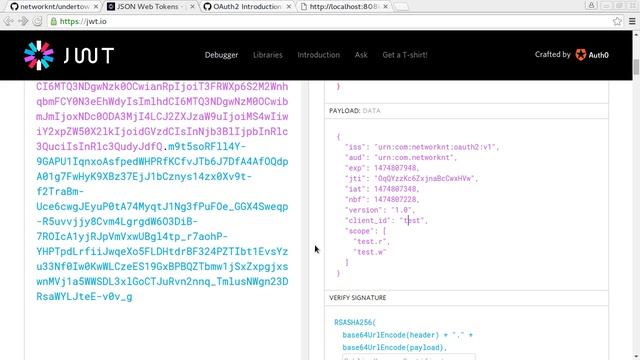Click the "test.r" scope entry
Image resolution: width=640 pixels, height=360 pixels.
tap(371, 242)
